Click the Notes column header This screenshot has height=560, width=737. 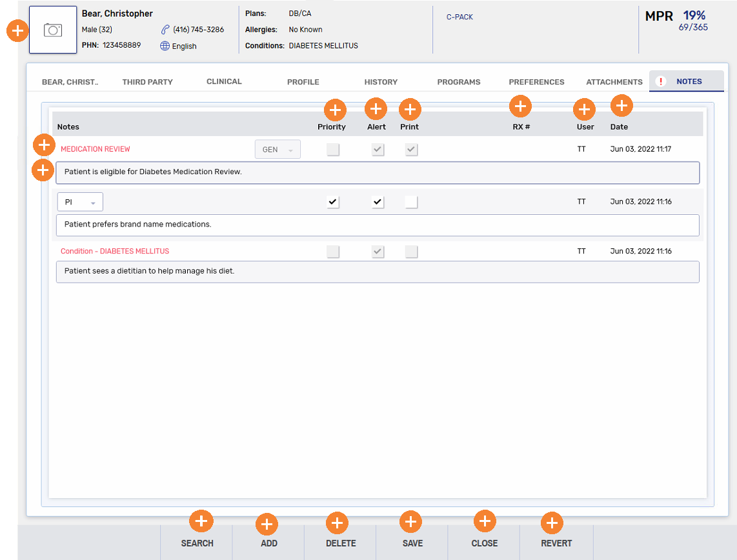[68, 127]
